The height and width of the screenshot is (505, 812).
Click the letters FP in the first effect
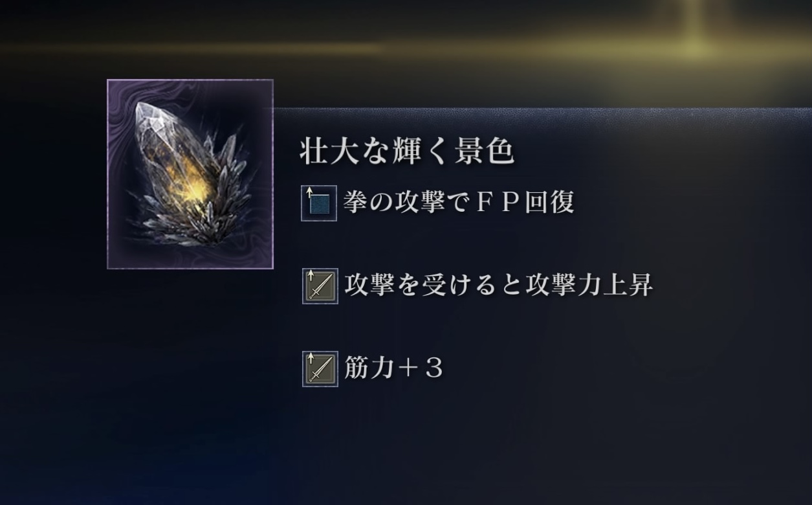(494, 203)
